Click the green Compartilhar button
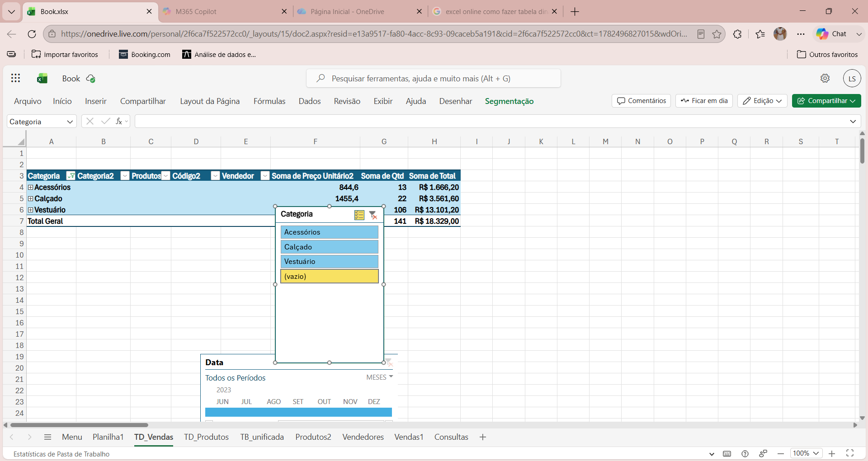Image resolution: width=868 pixels, height=461 pixels. click(826, 101)
